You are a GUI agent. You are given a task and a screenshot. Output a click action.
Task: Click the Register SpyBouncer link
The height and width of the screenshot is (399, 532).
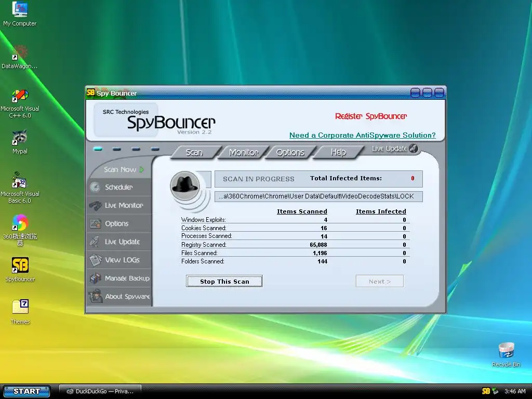(x=371, y=116)
